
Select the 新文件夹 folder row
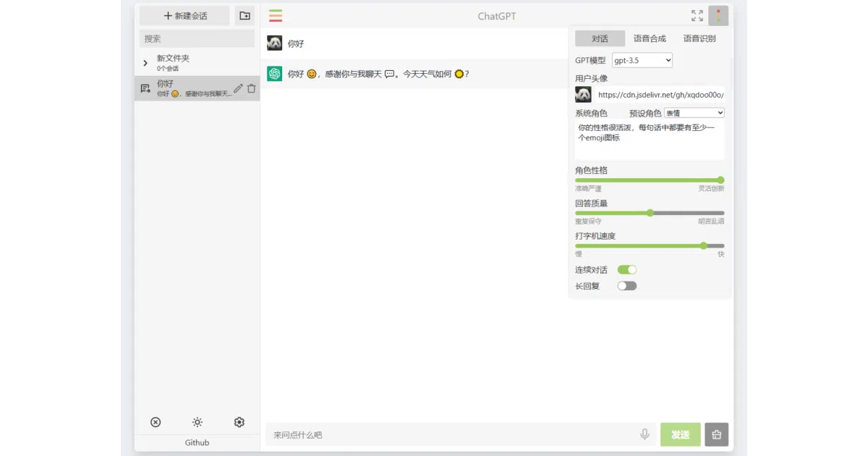coord(197,63)
